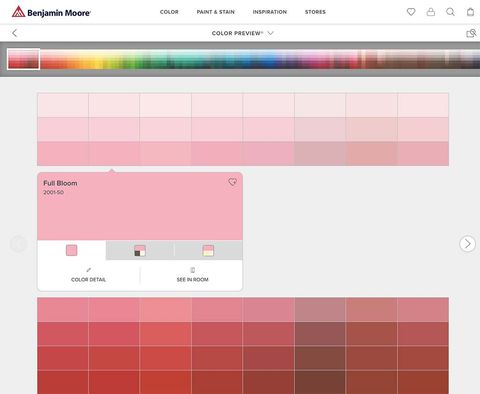Go to next color page arrow
This screenshot has width=480, height=394.
[x=467, y=244]
